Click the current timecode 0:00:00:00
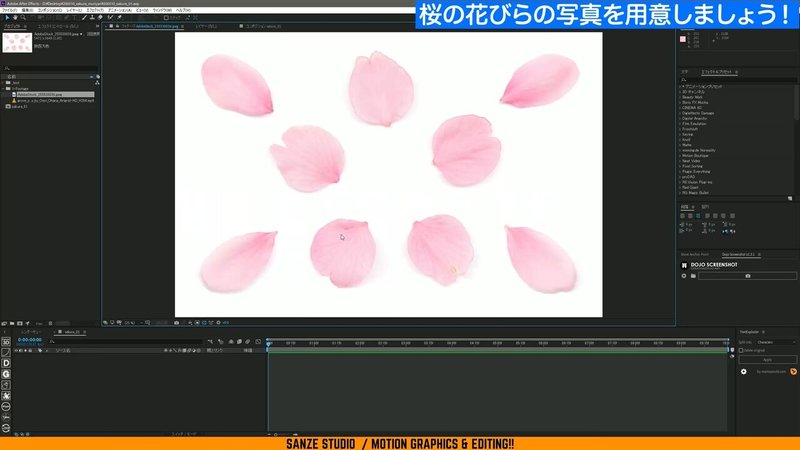This screenshot has width=800, height=450. [30, 339]
